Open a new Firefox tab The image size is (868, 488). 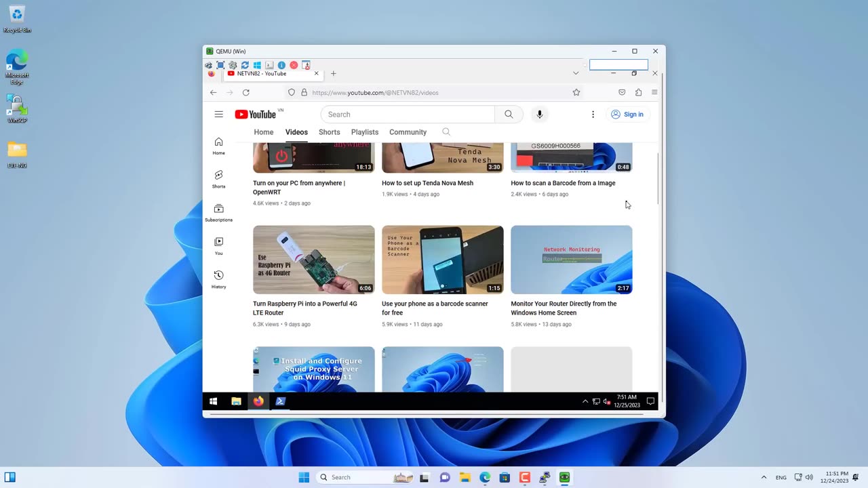(x=333, y=73)
